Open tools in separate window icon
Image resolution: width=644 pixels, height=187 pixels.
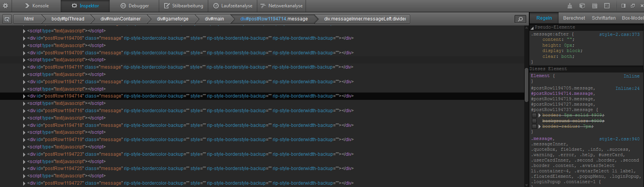[633, 6]
